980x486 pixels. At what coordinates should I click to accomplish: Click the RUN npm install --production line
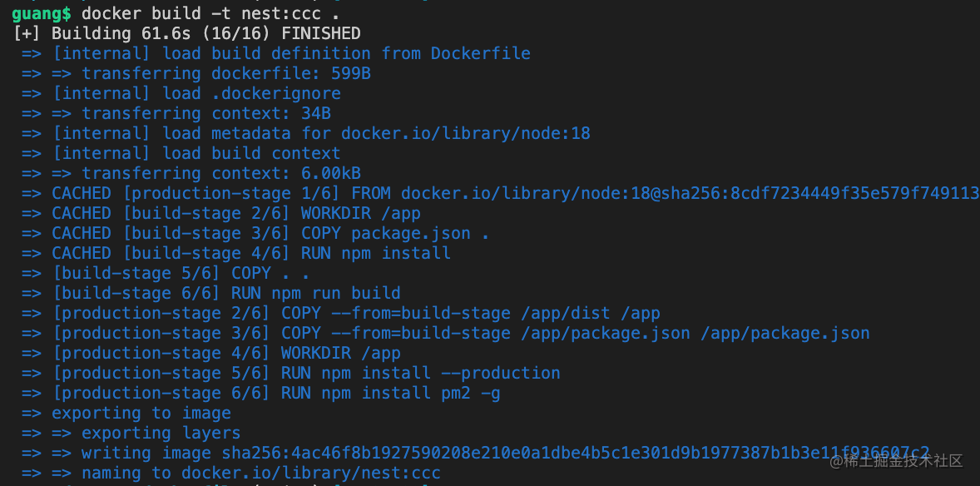click(290, 374)
